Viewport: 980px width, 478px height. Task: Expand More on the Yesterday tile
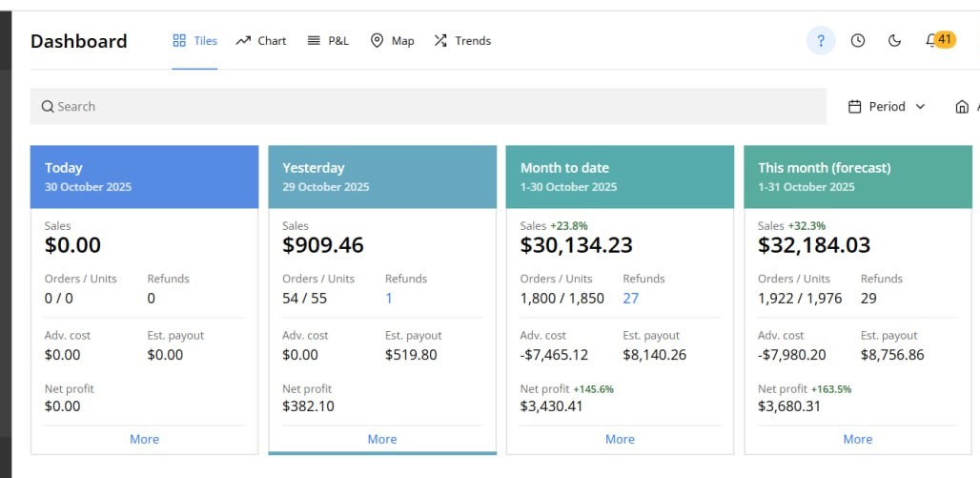[x=382, y=439]
